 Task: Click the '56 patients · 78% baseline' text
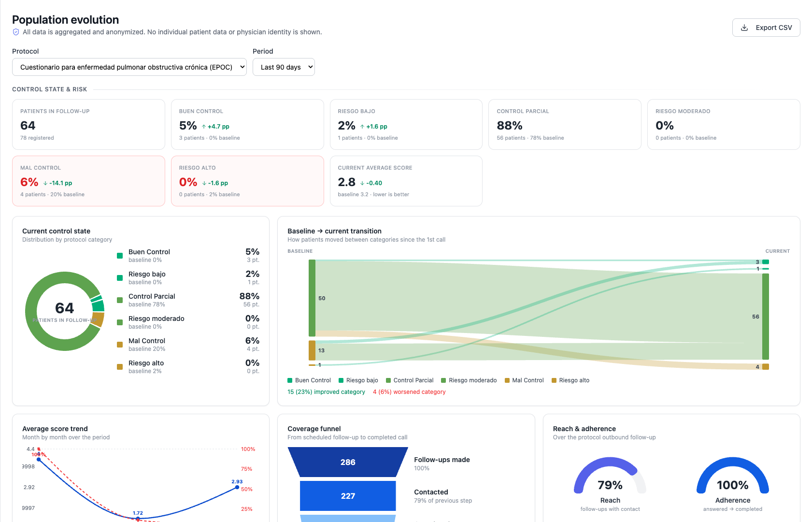(x=530, y=138)
